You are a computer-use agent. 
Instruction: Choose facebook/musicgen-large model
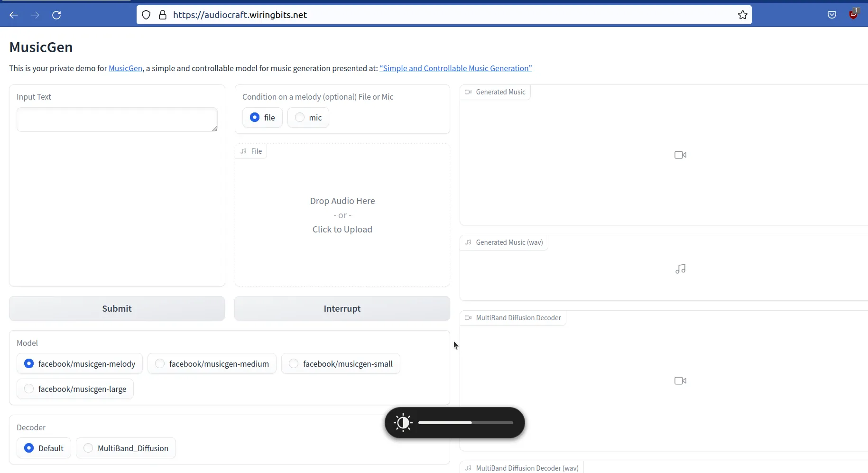75,389
